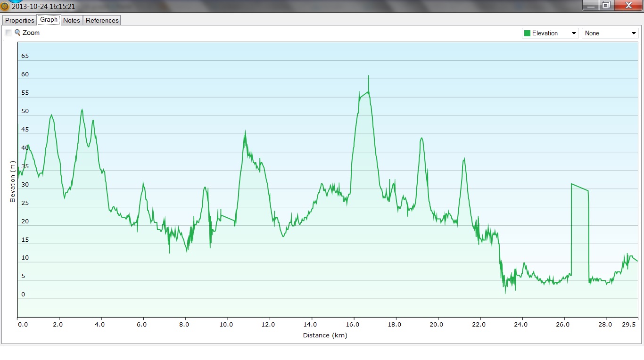Click the magnifier icon beside Zoom
This screenshot has height=360, width=644.
coord(17,33)
